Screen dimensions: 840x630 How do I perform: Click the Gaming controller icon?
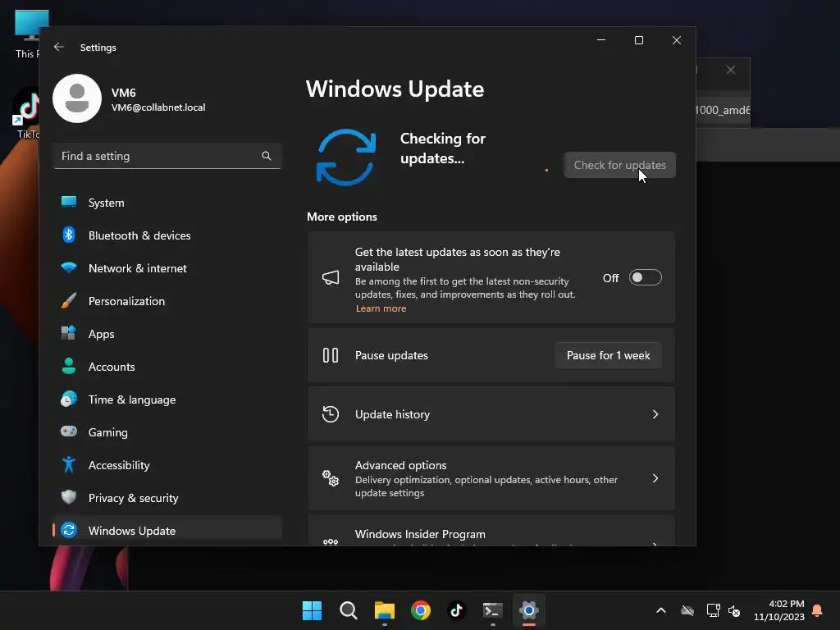(x=69, y=431)
